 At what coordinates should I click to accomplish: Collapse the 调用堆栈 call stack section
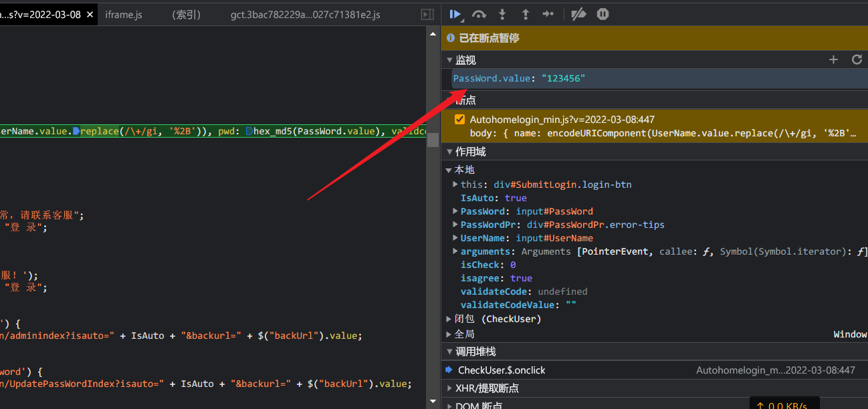point(450,352)
